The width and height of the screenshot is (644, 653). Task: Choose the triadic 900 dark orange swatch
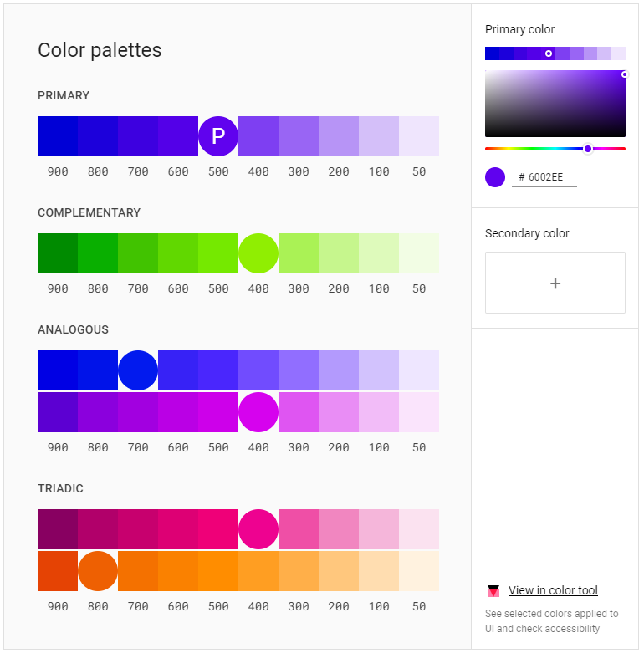[x=58, y=571]
